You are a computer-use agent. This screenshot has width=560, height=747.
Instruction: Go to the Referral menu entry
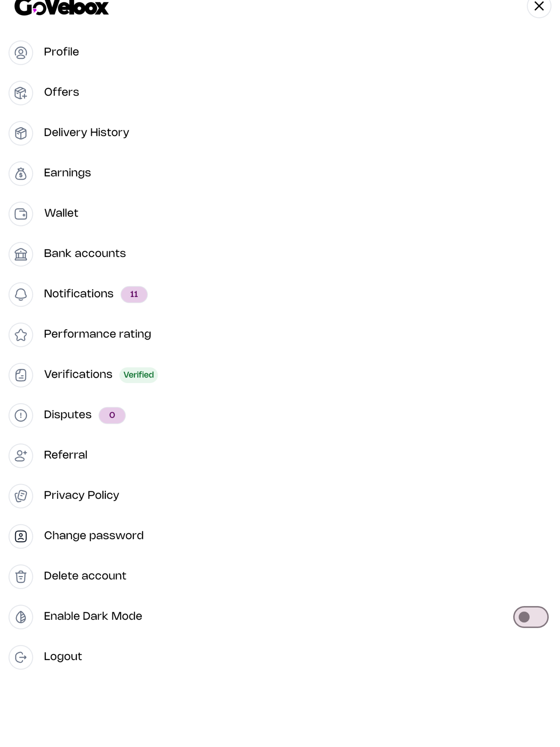[x=65, y=455]
